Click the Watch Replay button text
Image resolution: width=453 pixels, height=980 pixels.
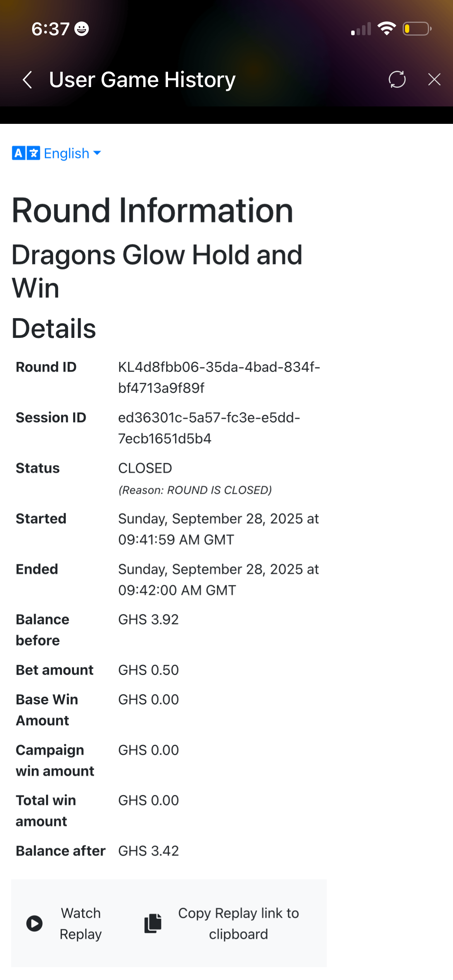pyautogui.click(x=81, y=923)
